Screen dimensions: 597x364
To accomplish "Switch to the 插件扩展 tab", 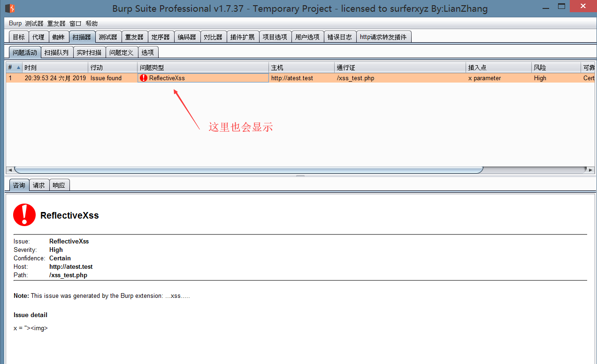I will pyautogui.click(x=243, y=37).
